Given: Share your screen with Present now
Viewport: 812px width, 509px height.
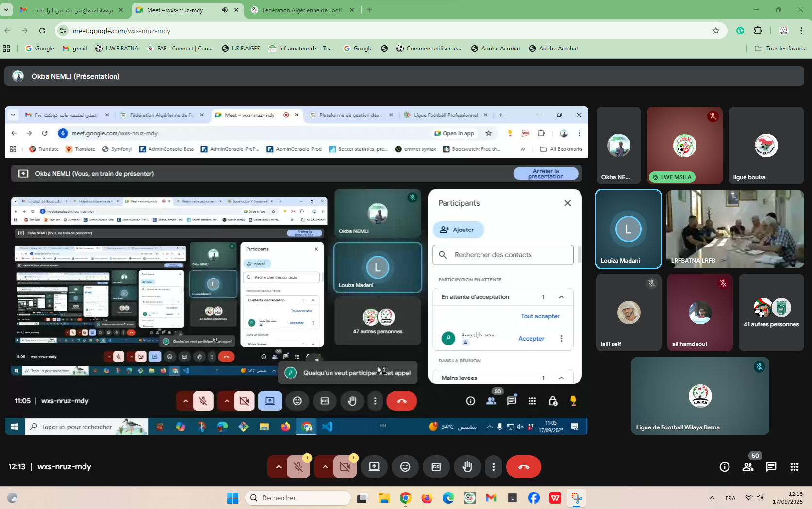Looking at the screenshot, I should pyautogui.click(x=374, y=467).
